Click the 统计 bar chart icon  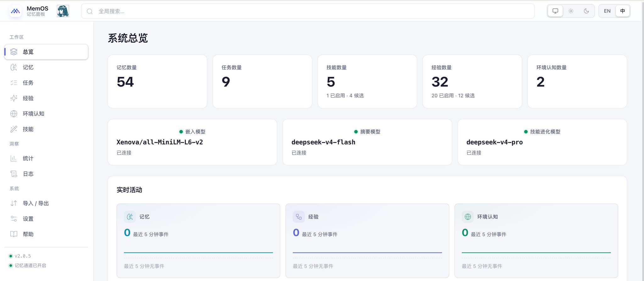pyautogui.click(x=14, y=158)
